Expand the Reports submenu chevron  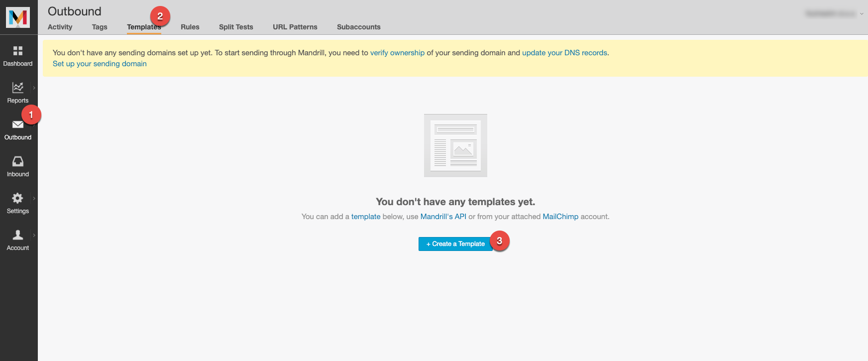pos(34,88)
